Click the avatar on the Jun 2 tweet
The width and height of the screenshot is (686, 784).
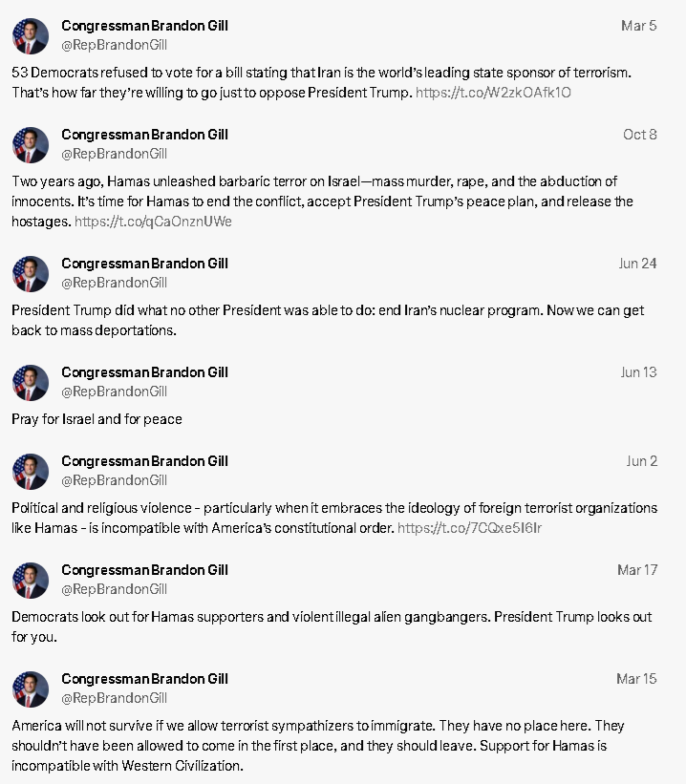tap(31, 472)
